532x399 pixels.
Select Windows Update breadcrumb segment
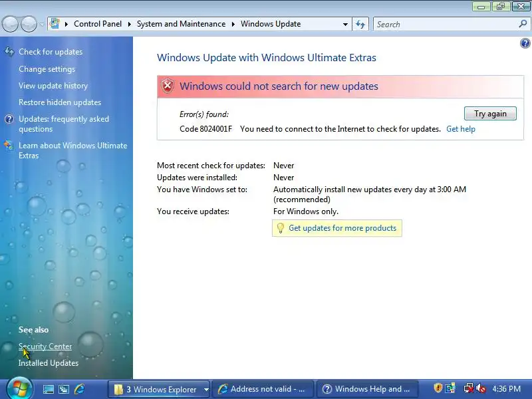coord(271,24)
